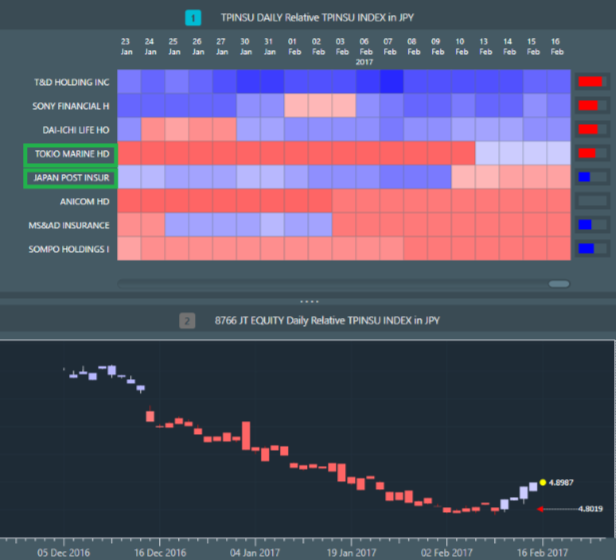Viewport: 616px width, 560px height.
Task: Click the MS&AD INSURANCE cell on 03 Feb
Action: click(344, 225)
